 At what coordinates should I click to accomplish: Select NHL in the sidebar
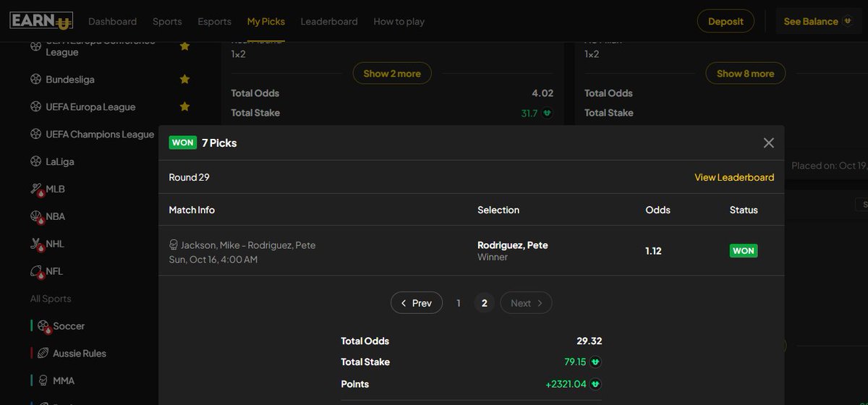tap(55, 244)
